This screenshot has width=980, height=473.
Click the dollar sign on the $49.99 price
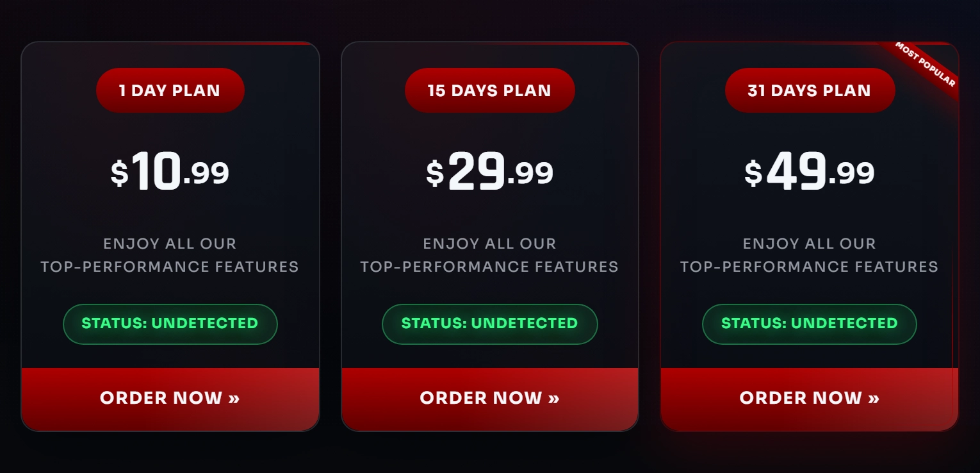(x=753, y=173)
